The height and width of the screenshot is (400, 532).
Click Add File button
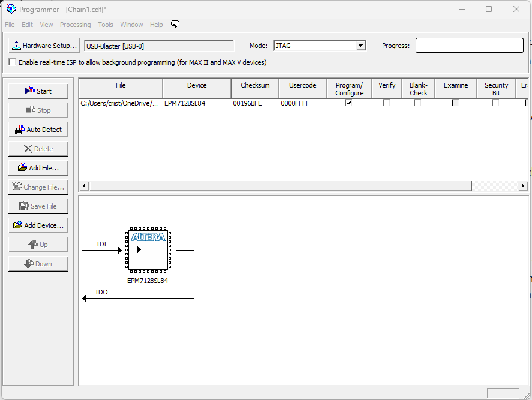(38, 168)
